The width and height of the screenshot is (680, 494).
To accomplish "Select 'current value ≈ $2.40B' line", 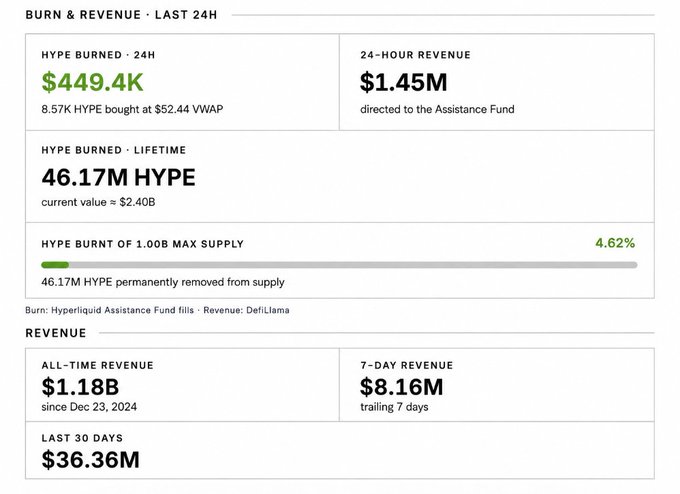I will 98,202.
